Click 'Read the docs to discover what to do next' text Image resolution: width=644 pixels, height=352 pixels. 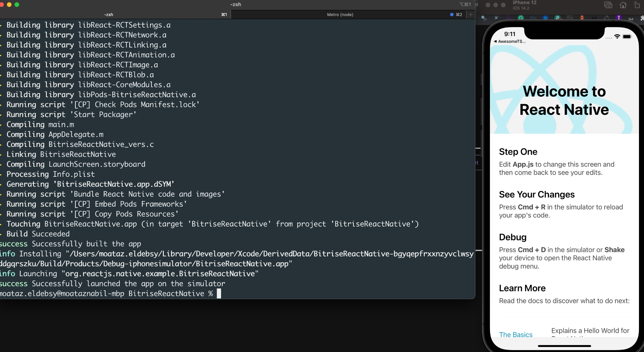564,301
